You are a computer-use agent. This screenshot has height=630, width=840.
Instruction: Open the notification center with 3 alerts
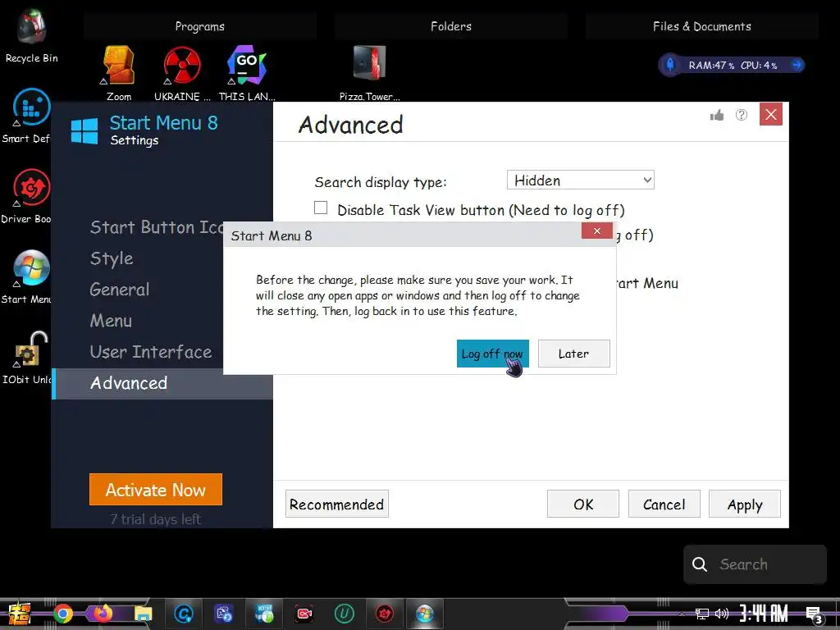pos(815,614)
